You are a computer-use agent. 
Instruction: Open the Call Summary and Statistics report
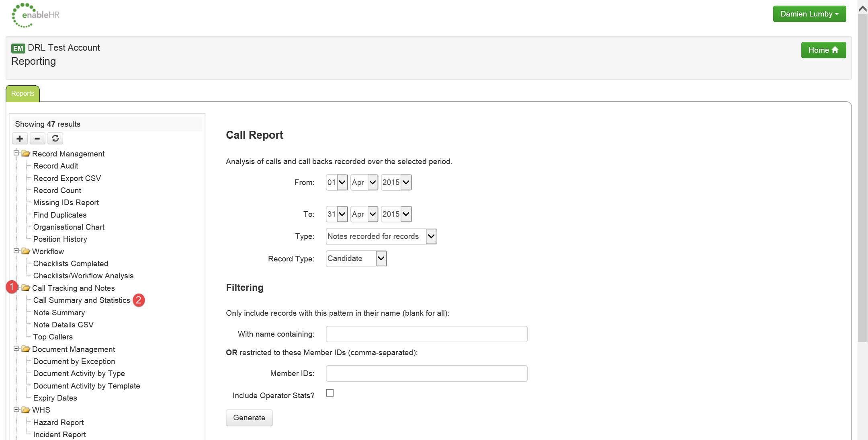82,300
